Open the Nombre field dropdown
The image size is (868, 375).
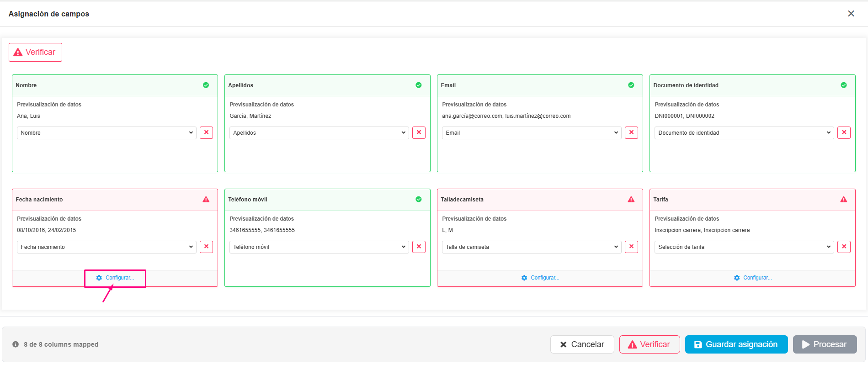[107, 133]
